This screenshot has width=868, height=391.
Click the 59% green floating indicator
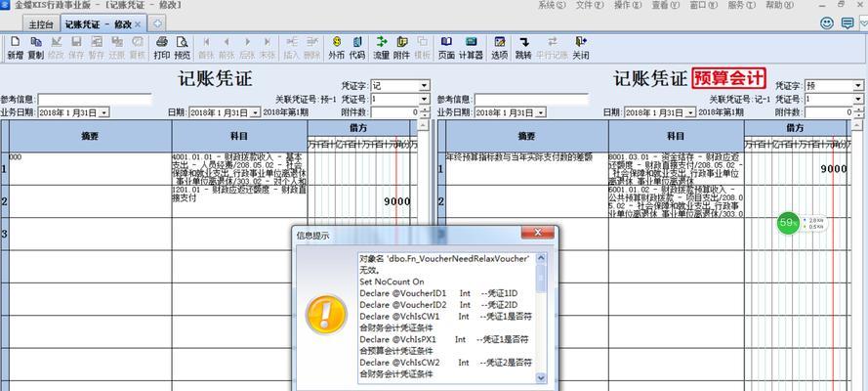pyautogui.click(x=788, y=223)
